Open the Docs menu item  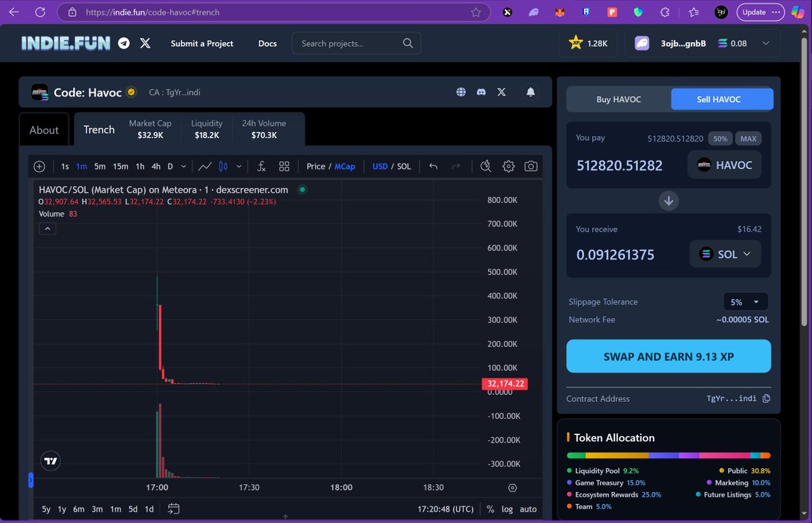[x=267, y=43]
